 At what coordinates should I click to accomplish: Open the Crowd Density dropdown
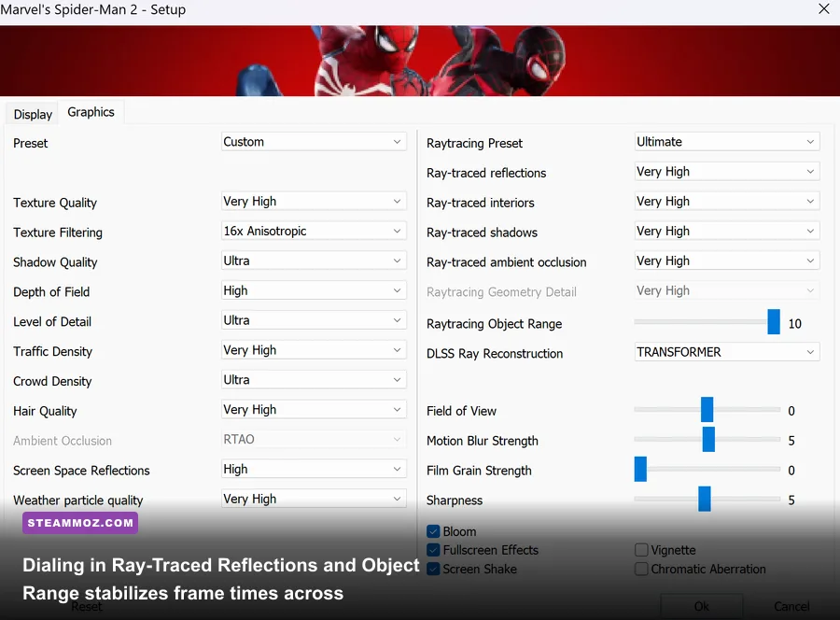314,380
